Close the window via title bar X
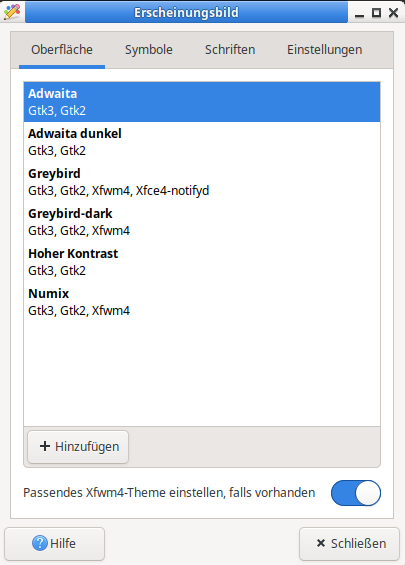This screenshot has width=405, height=565. (x=393, y=13)
